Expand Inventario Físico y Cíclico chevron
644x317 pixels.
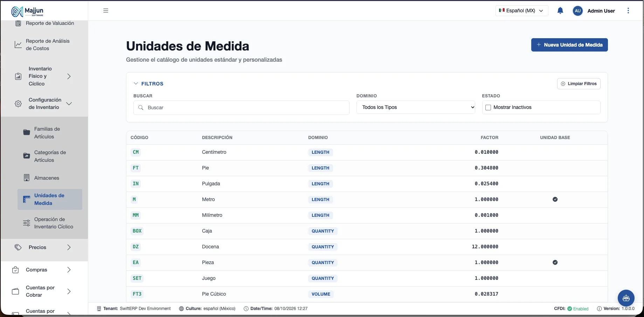69,76
